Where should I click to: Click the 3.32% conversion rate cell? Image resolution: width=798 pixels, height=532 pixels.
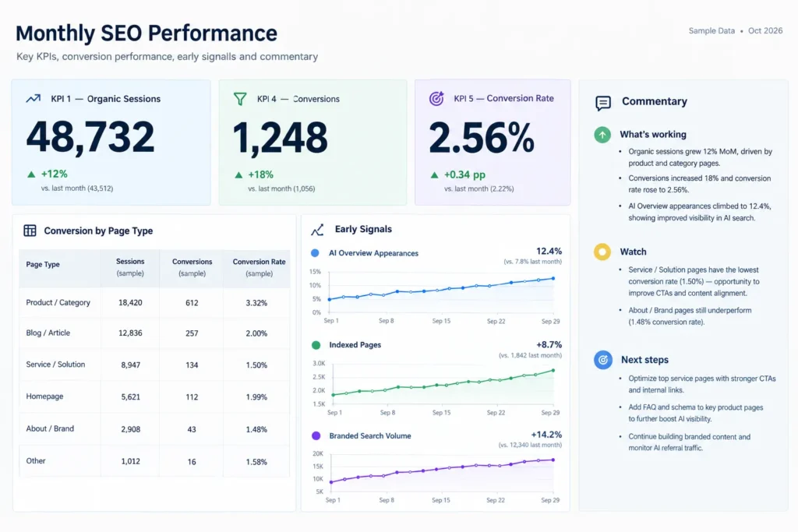(256, 303)
